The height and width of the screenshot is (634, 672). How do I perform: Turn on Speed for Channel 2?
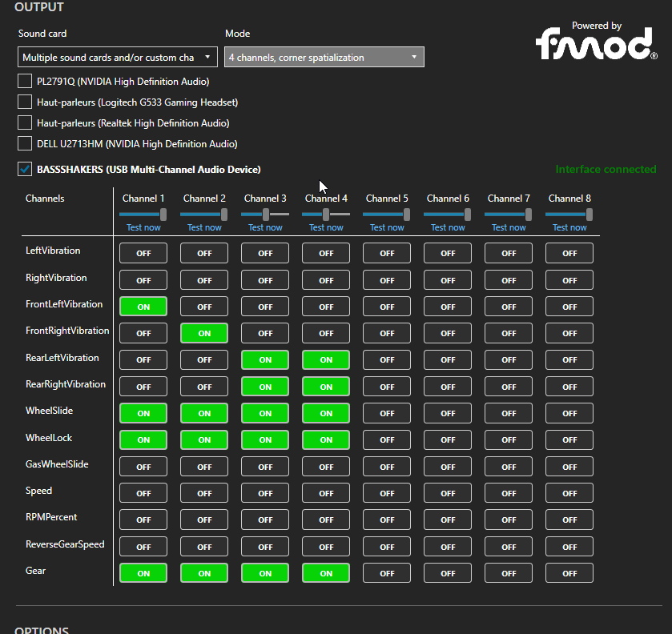coord(204,493)
